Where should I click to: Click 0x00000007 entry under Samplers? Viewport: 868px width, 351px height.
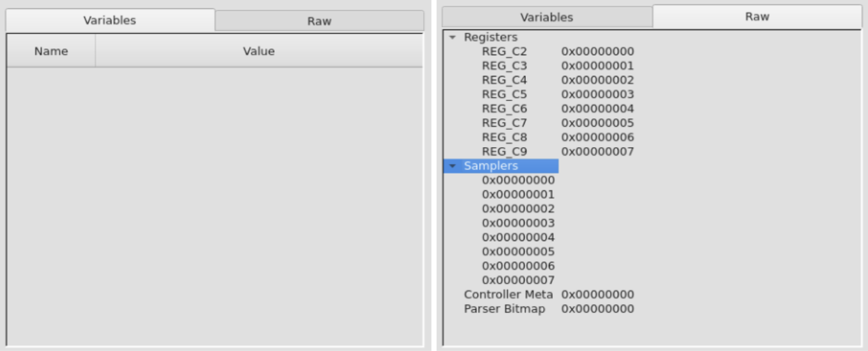point(518,280)
